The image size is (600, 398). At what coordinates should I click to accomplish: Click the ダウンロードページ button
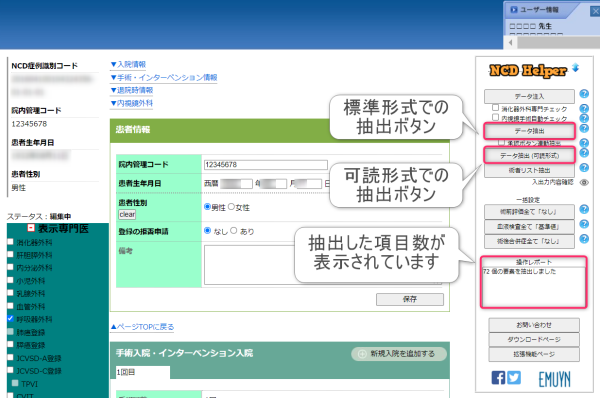click(534, 339)
